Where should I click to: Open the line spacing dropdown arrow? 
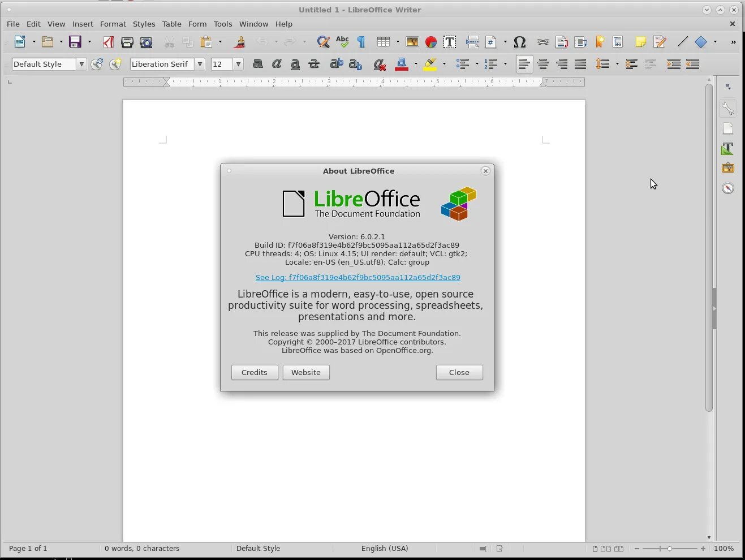[617, 64]
